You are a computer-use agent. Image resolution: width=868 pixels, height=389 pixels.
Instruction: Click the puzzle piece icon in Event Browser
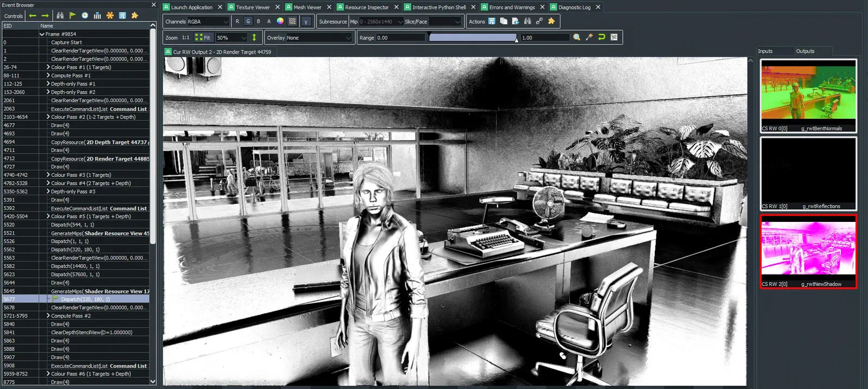coord(135,16)
